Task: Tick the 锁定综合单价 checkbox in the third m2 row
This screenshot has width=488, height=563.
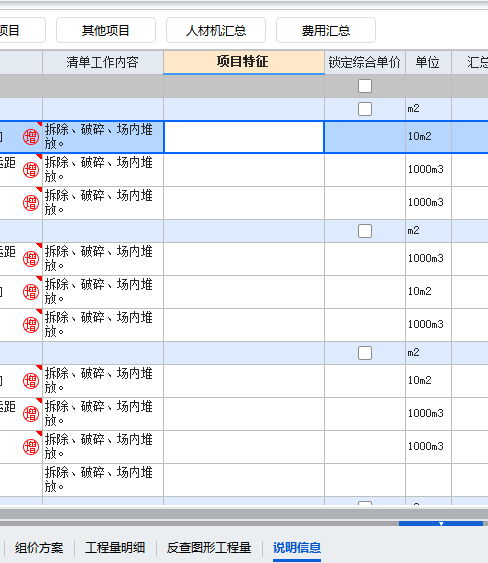Action: (365, 353)
